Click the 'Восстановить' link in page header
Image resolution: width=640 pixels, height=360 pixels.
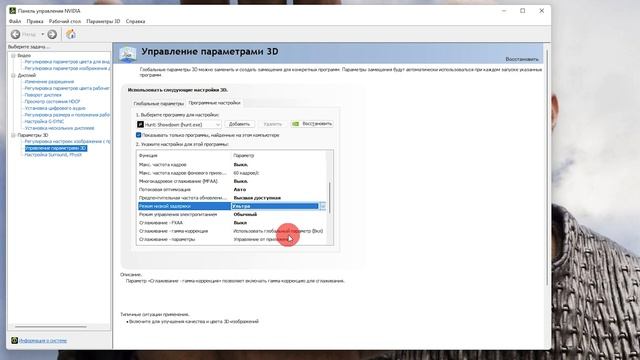pyautogui.click(x=522, y=59)
